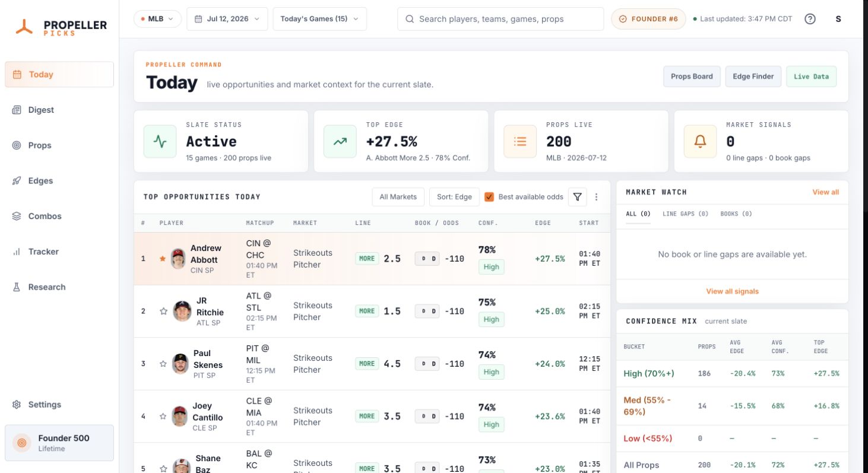Switch to BOOKS (0) tab
The image size is (868, 473).
[736, 214]
